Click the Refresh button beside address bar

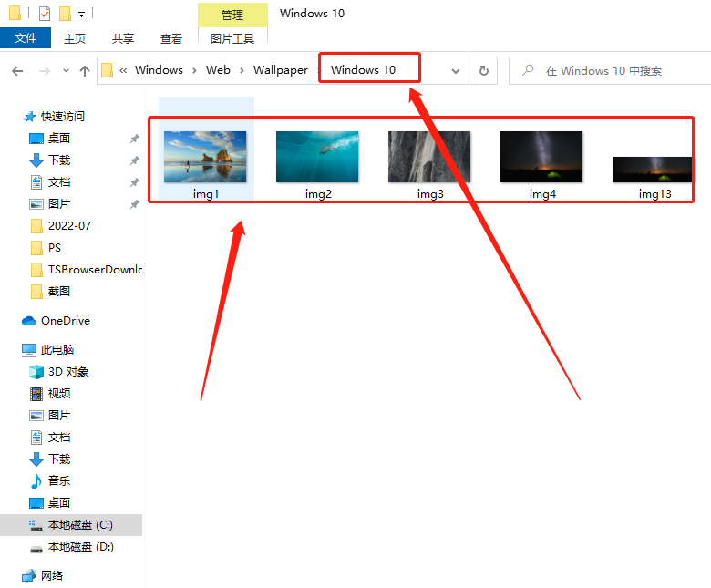[483, 71]
